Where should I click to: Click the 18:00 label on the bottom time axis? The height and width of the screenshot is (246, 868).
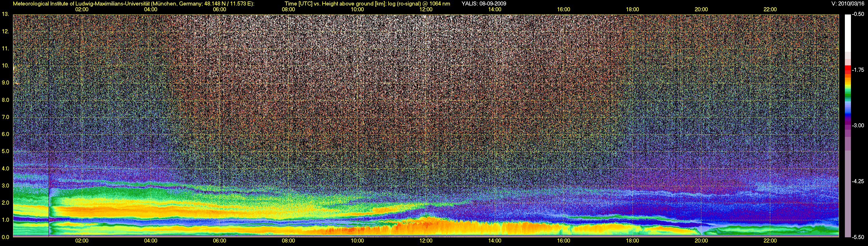[632, 241]
